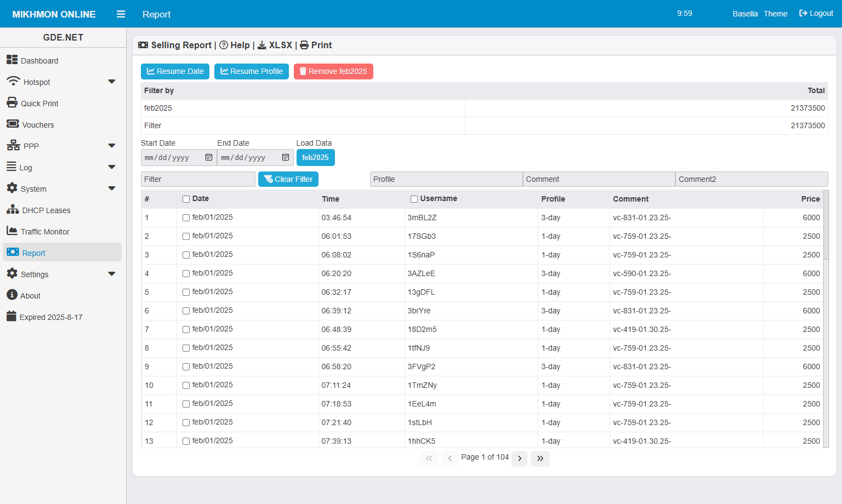
Task: Open Help via question mark icon
Action: coord(224,45)
